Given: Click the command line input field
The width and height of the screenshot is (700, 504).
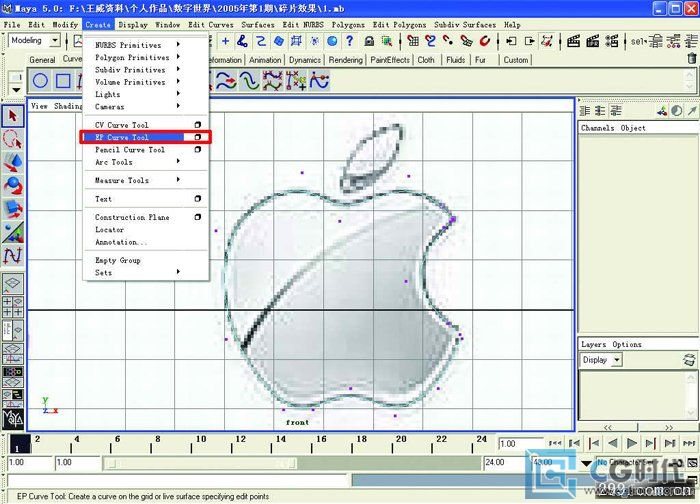Looking at the screenshot, I should [x=178, y=480].
